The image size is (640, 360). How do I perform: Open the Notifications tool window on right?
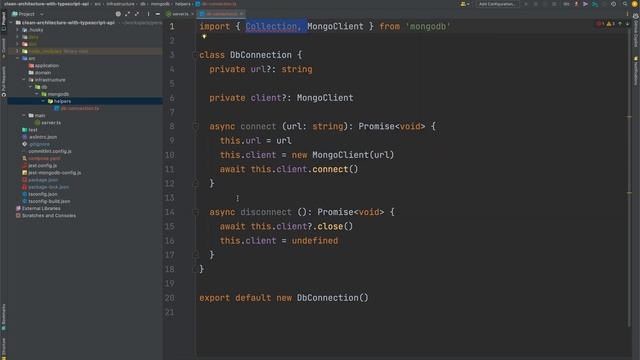coord(636,71)
